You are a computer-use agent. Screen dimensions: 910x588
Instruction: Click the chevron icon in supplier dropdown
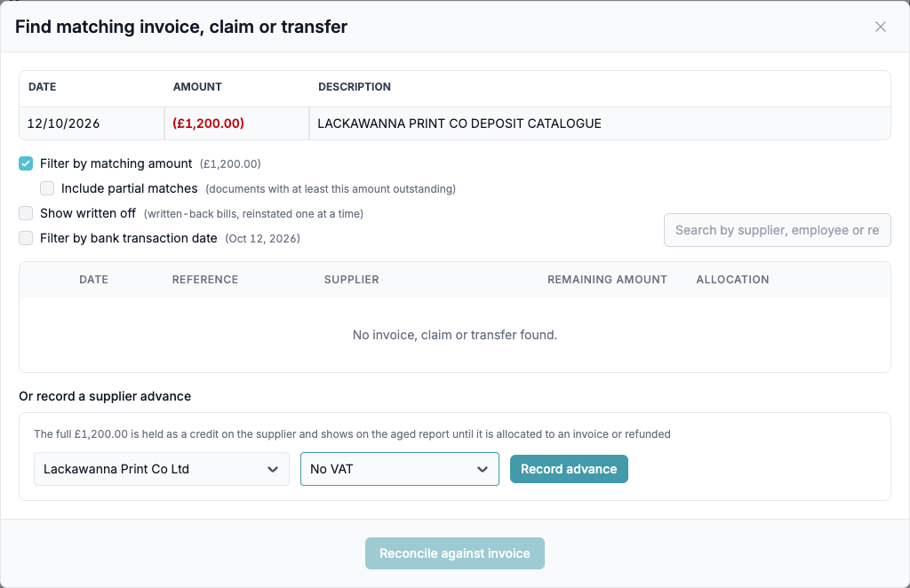[x=272, y=469]
